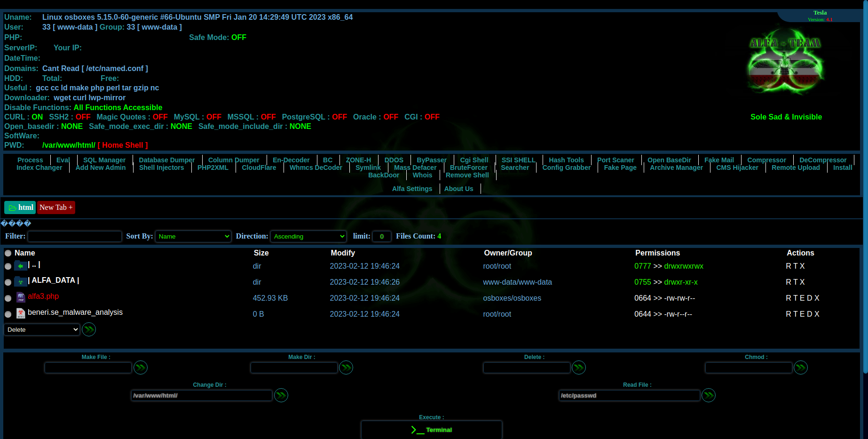
Task: Open the Database Dumper menu item
Action: point(167,160)
